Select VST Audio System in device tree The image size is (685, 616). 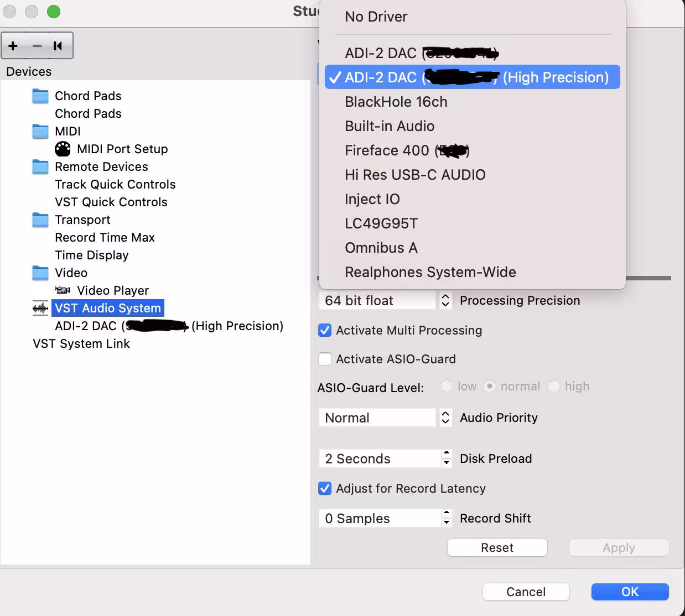click(x=108, y=309)
